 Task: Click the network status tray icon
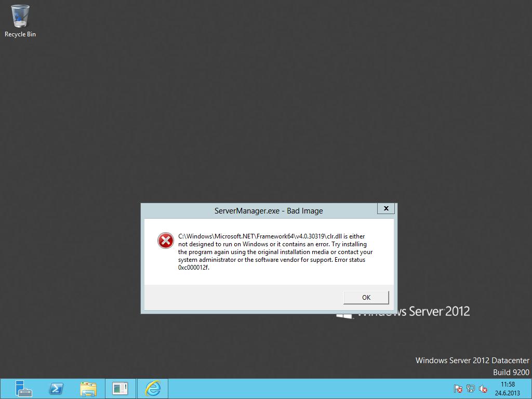coord(470,389)
